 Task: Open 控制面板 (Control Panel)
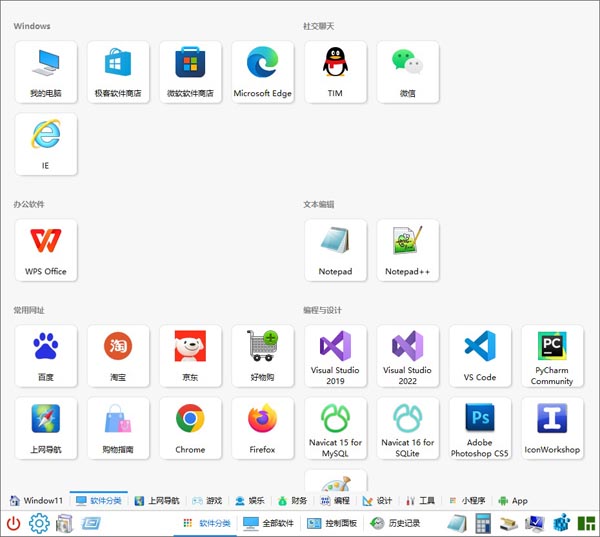[332, 523]
